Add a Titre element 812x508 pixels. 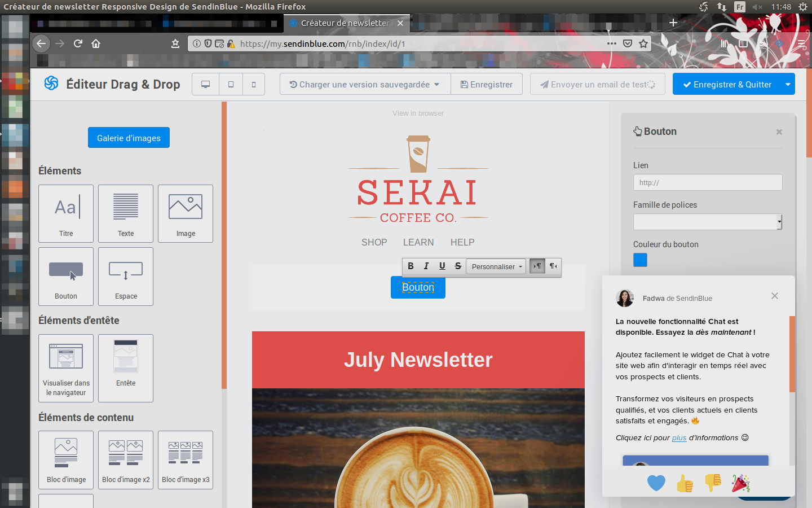click(x=66, y=213)
